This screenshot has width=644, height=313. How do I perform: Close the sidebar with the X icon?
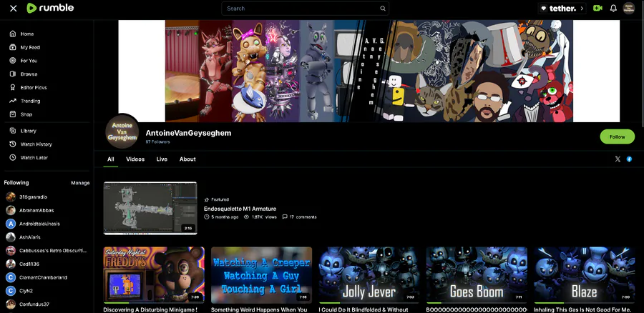click(13, 8)
